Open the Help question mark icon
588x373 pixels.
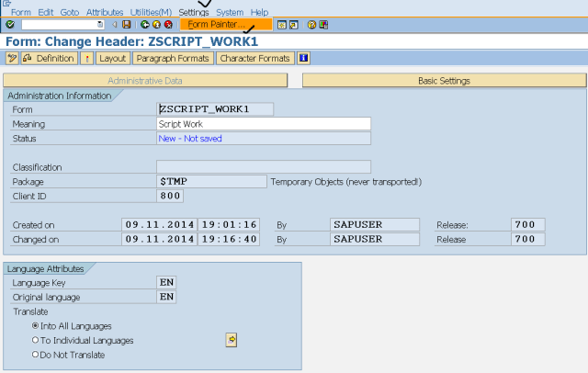click(311, 25)
